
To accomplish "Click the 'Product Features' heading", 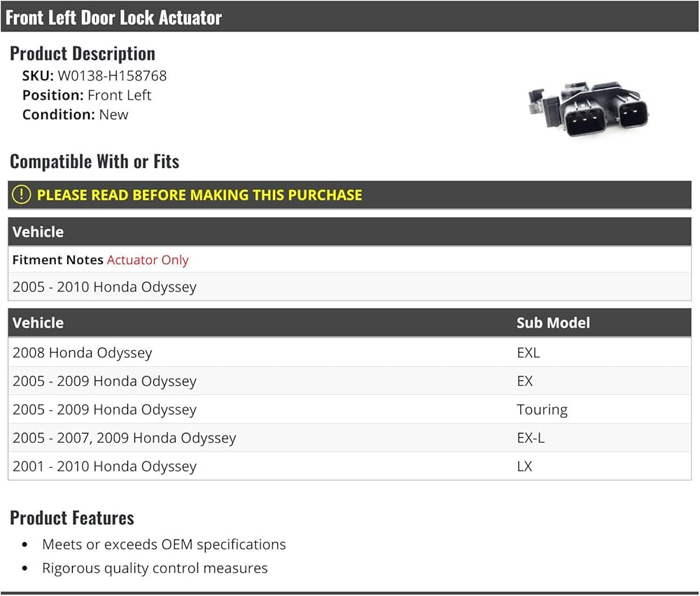I will (72, 518).
